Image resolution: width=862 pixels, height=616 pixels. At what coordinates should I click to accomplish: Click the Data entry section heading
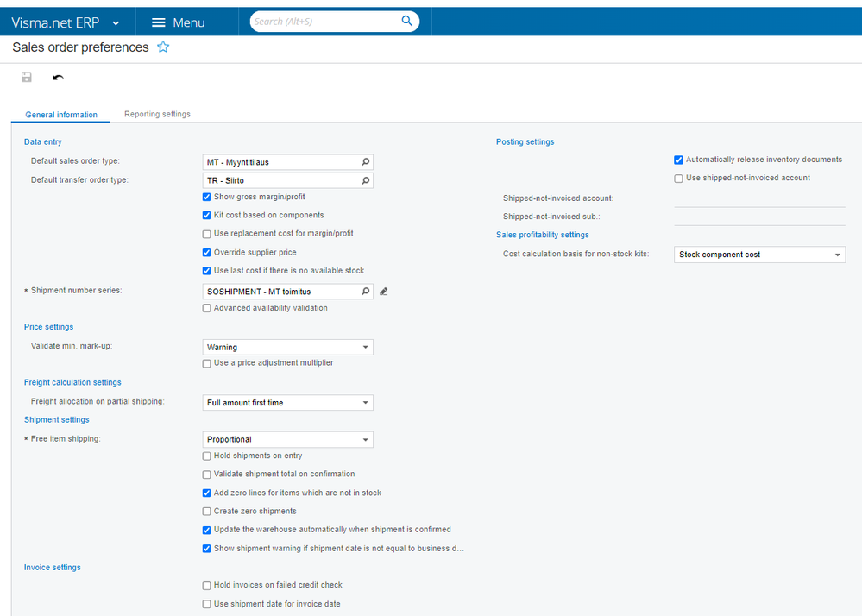coord(43,141)
